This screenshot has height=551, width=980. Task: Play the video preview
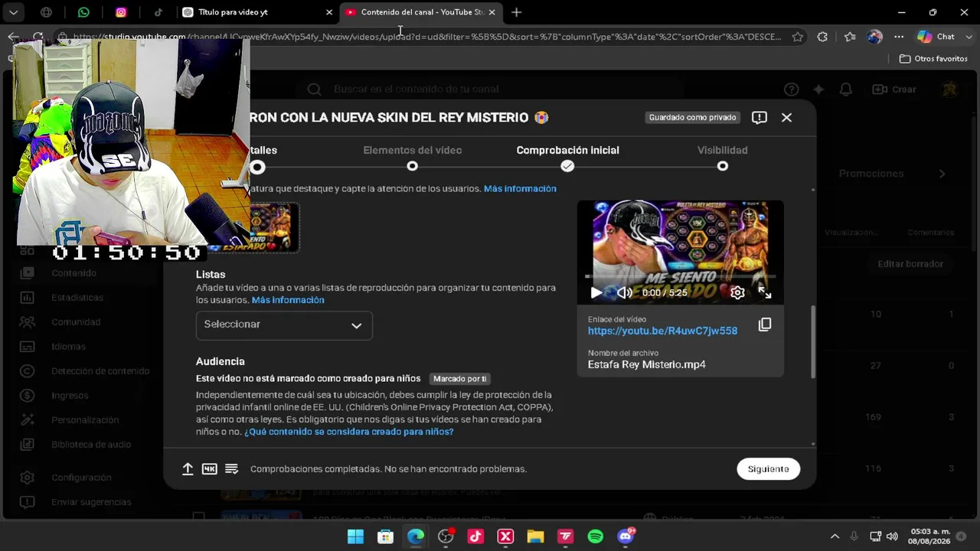coord(596,292)
